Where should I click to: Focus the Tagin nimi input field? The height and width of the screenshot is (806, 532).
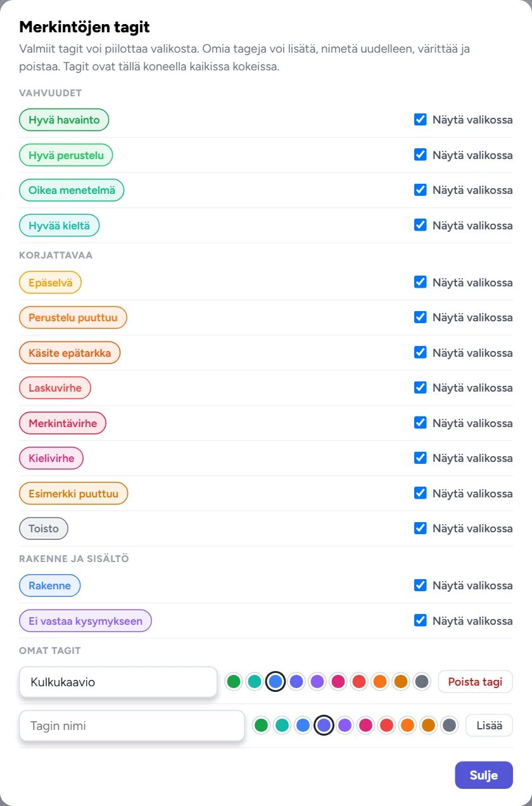132,726
